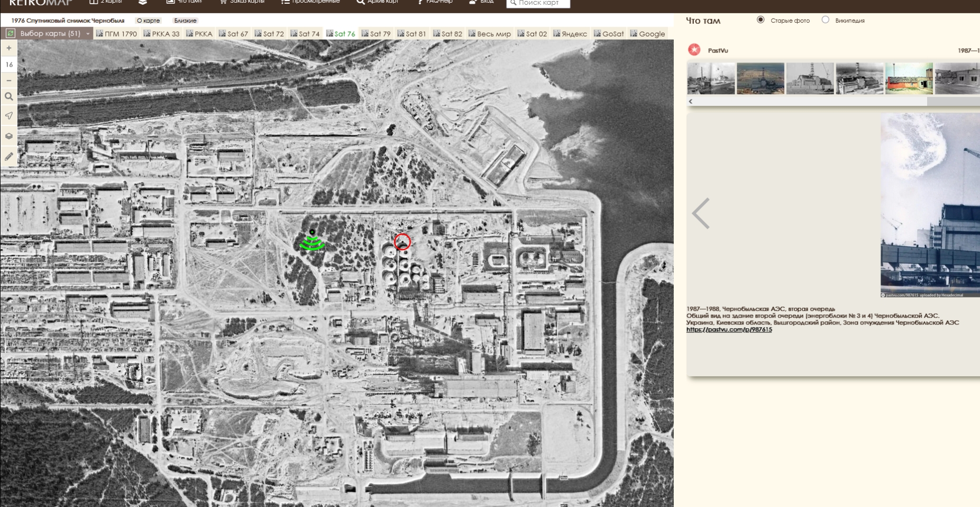Open the Что там? menu item

(x=184, y=2)
